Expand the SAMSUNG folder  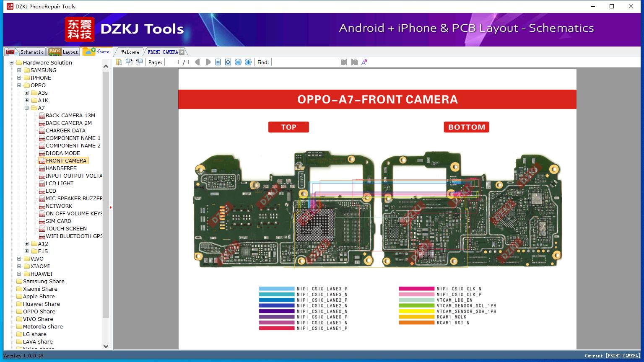pos(19,70)
